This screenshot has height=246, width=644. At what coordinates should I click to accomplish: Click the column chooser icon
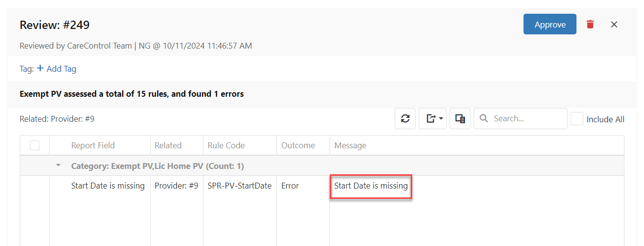click(x=460, y=118)
